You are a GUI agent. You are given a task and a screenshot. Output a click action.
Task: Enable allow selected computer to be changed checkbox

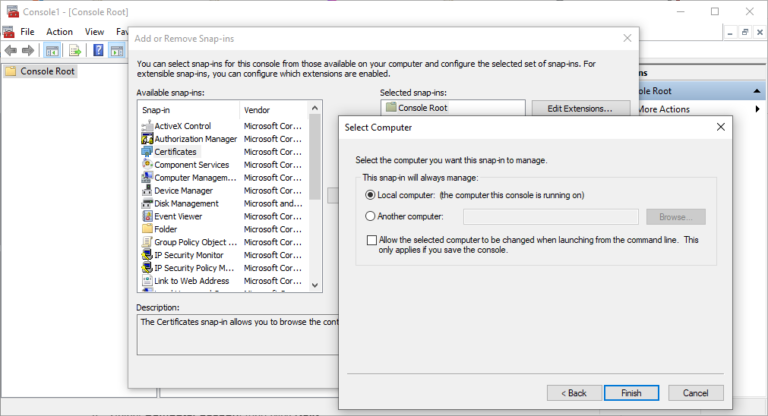point(372,240)
